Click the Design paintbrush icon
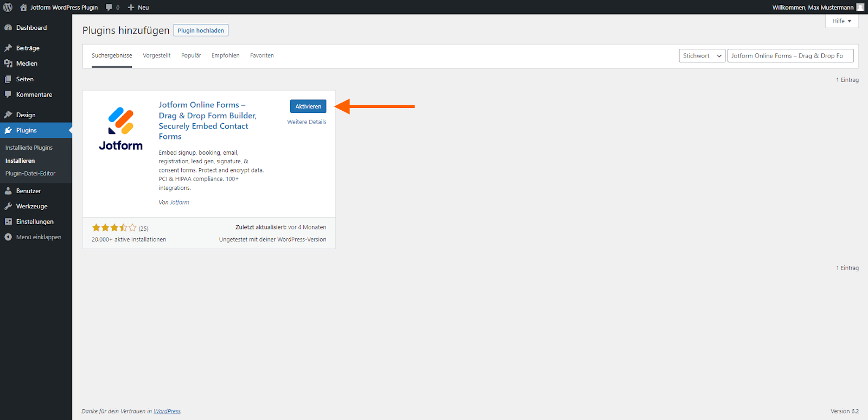 8,115
